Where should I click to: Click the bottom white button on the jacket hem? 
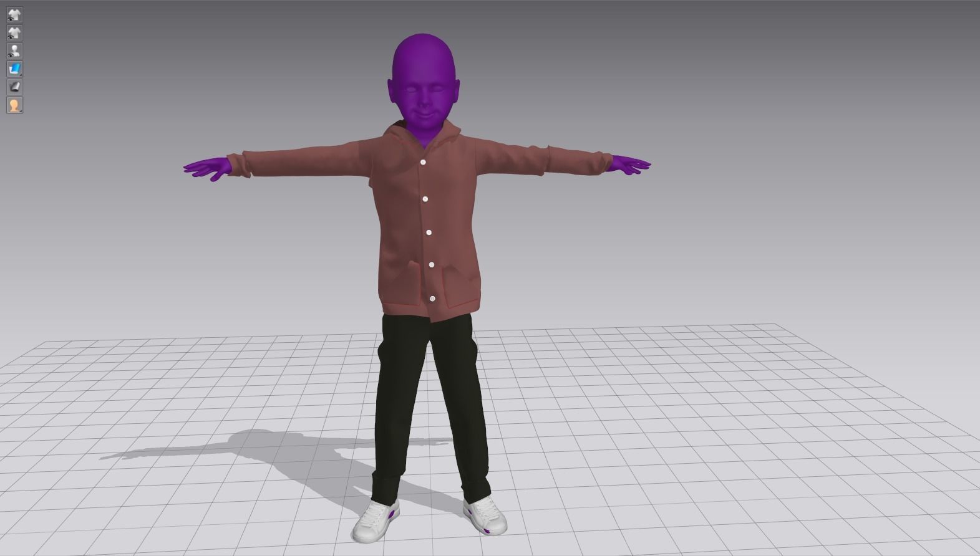(x=433, y=299)
